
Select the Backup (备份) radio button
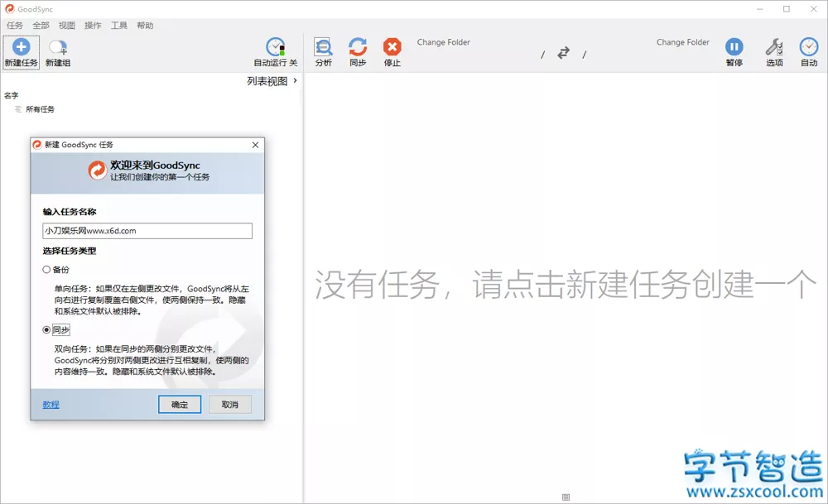click(x=46, y=270)
